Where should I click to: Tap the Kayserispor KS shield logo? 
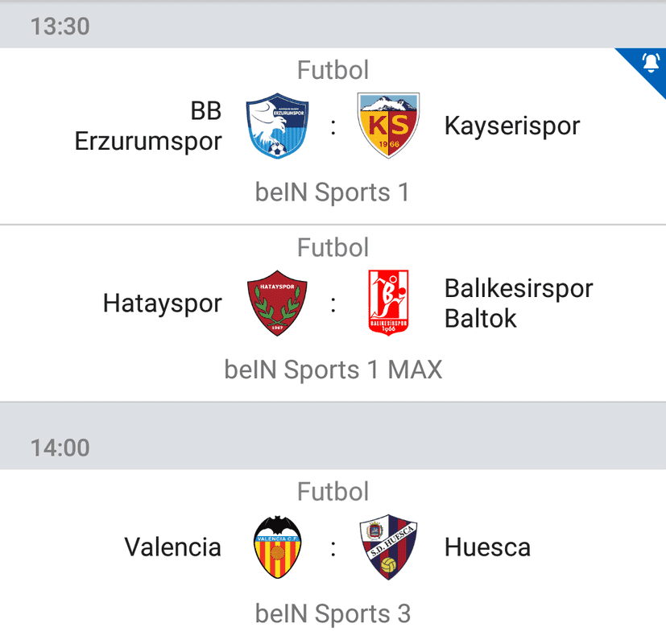388,126
